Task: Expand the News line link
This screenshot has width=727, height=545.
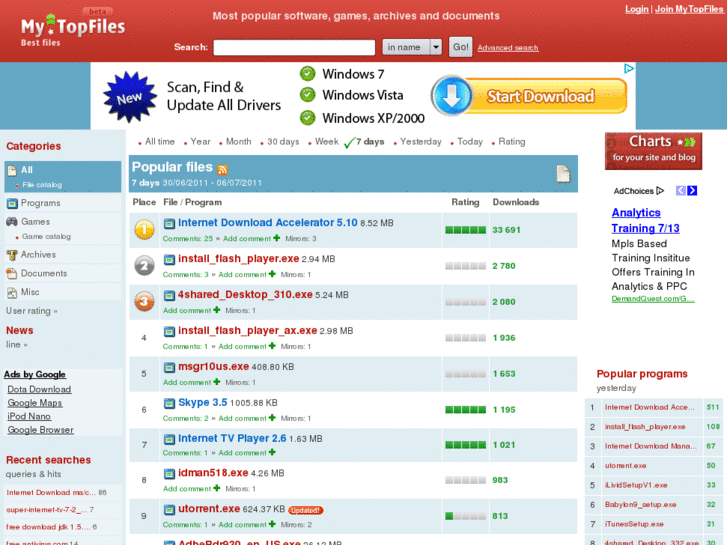Action: click(17, 345)
